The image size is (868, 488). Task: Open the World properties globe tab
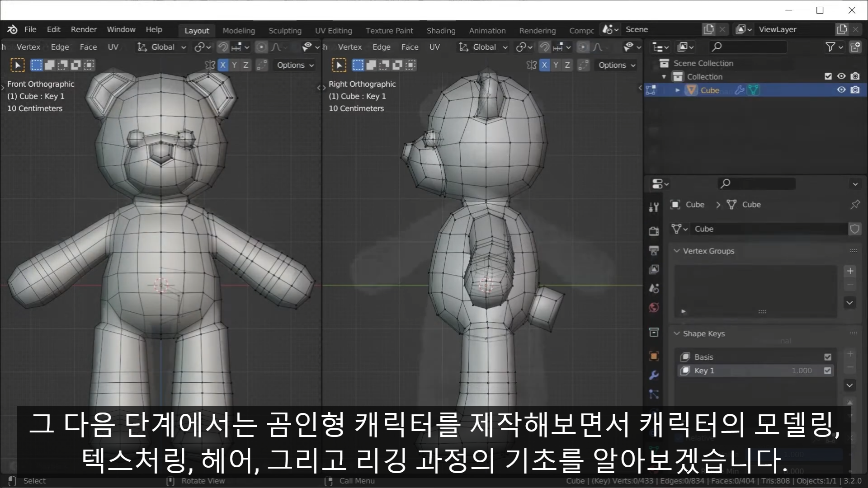654,308
